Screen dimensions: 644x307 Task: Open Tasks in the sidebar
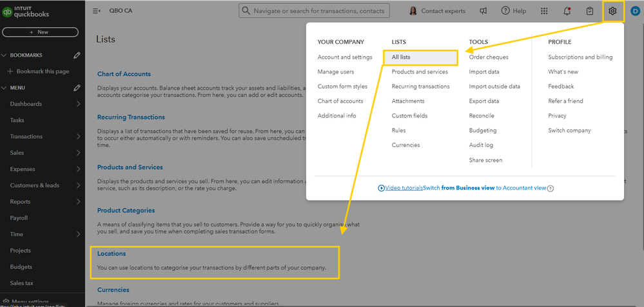pyautogui.click(x=17, y=121)
